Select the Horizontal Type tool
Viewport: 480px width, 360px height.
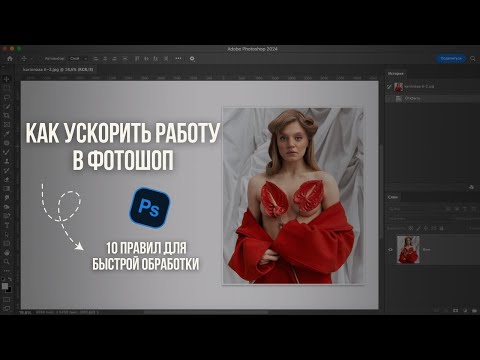click(6, 225)
